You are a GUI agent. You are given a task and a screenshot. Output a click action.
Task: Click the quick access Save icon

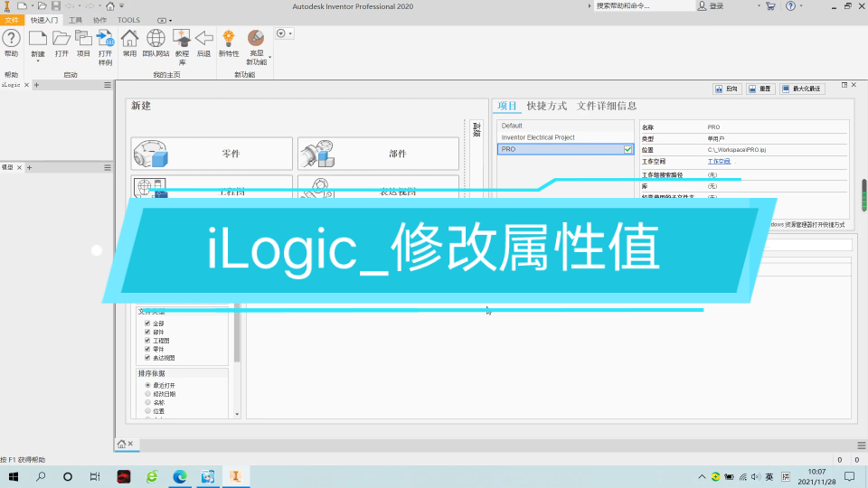(56, 6)
